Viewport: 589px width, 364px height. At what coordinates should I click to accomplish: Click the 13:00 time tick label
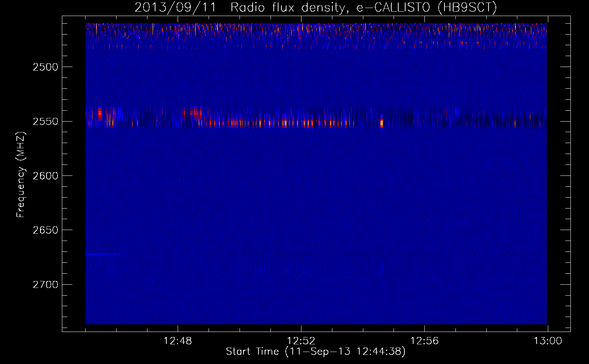[x=548, y=341]
